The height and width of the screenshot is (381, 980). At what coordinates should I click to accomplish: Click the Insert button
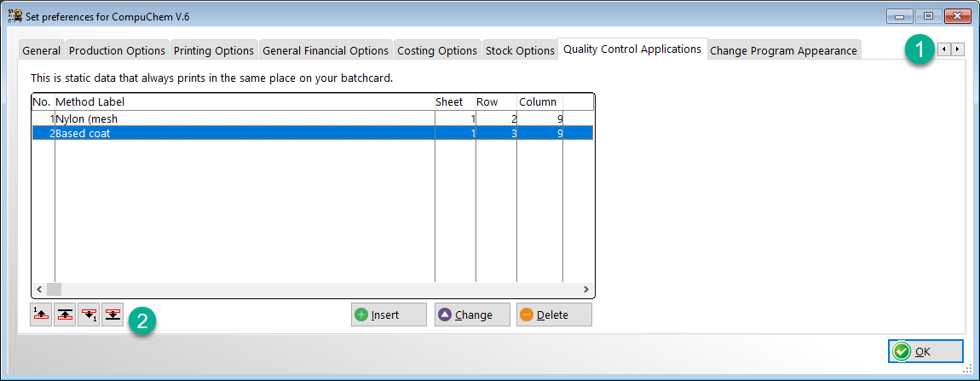[389, 315]
